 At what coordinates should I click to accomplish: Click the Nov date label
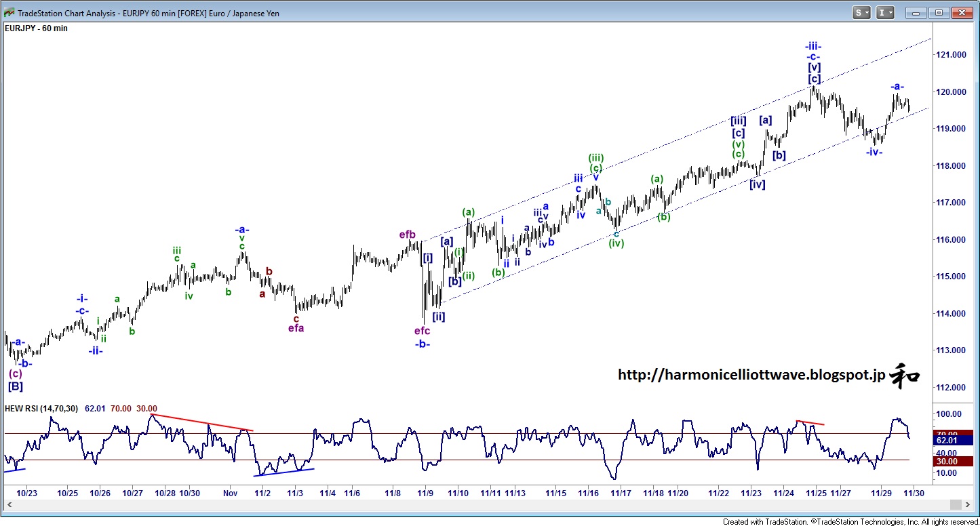(231, 493)
